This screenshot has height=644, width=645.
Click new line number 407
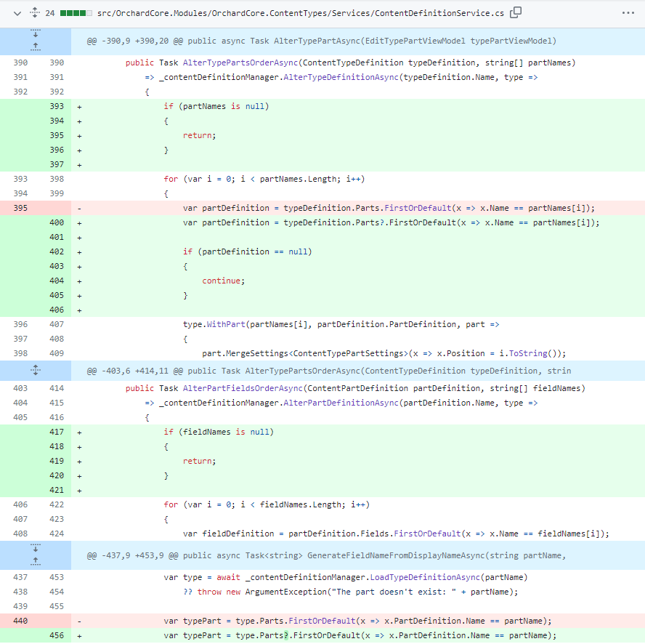coord(57,324)
